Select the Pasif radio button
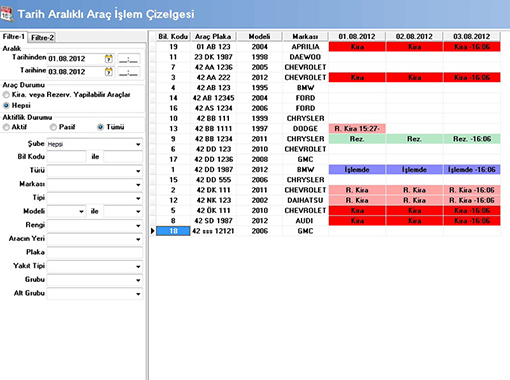Viewport: 510px width, 380px height. coord(53,127)
